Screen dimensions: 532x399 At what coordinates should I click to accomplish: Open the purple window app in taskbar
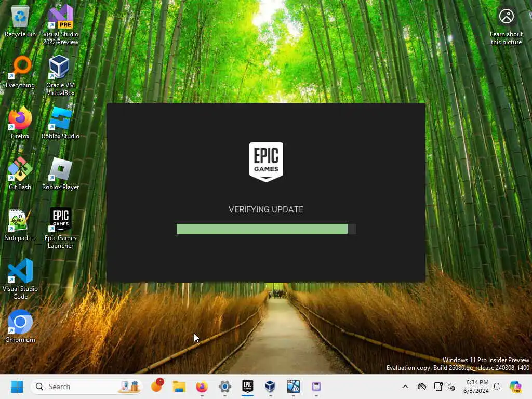[x=316, y=387]
